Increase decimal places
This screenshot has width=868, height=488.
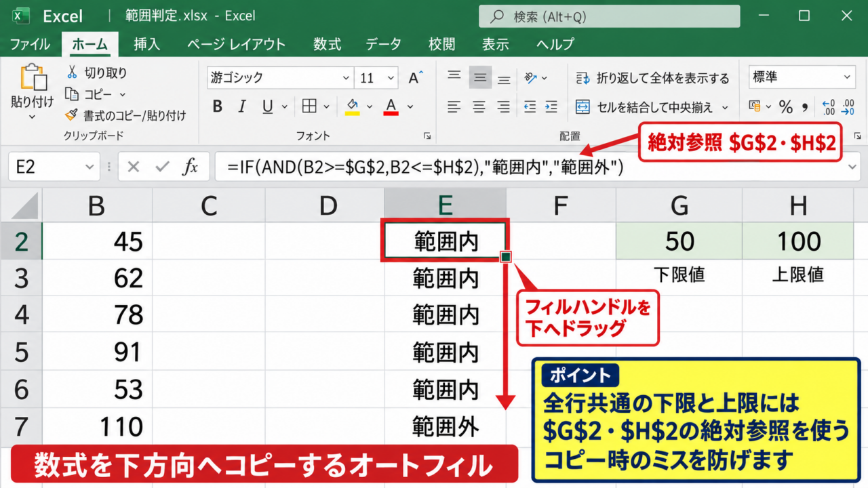click(828, 107)
